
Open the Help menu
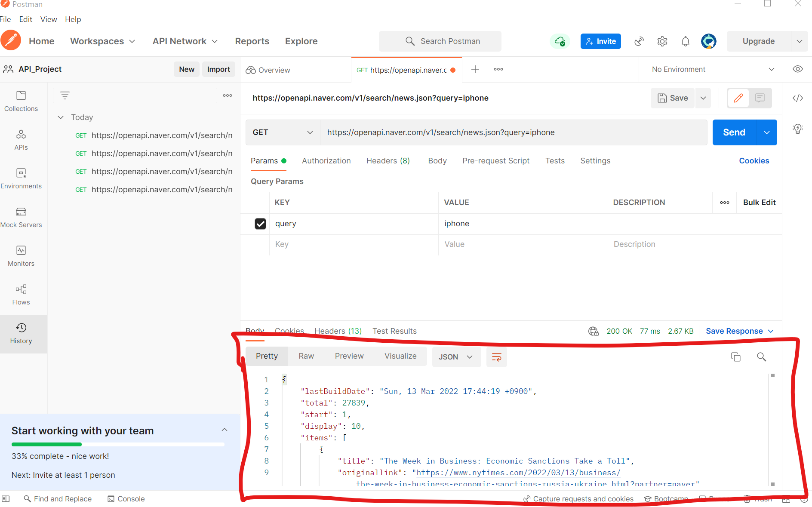[x=73, y=19]
